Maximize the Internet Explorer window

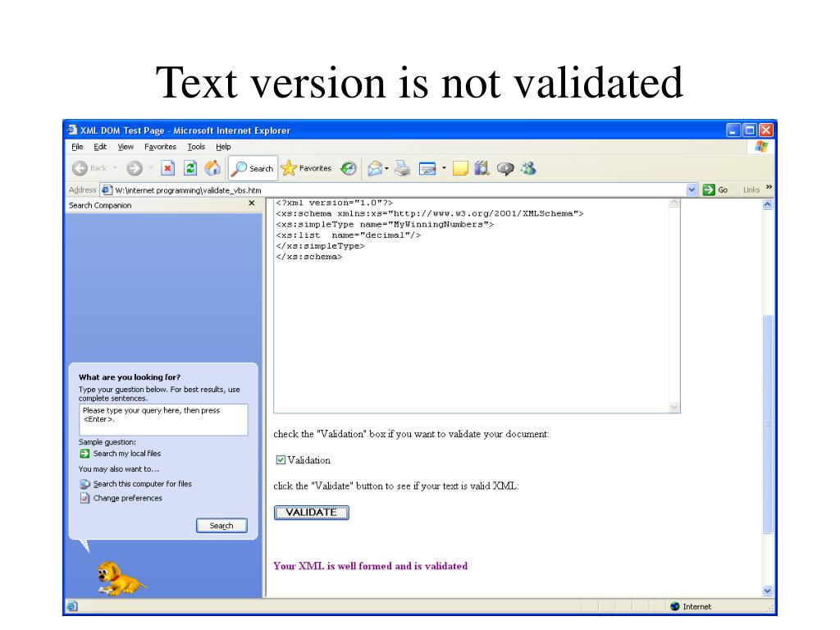(750, 130)
